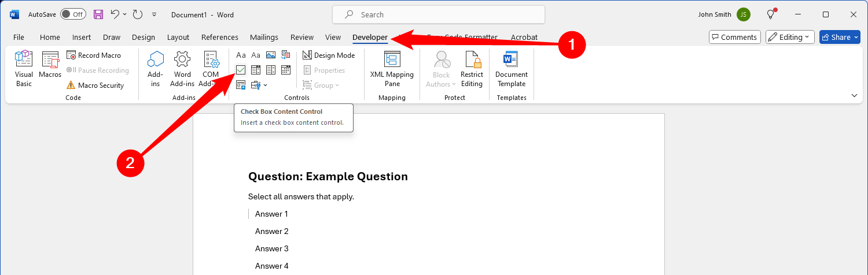Click the search box
This screenshot has width=868, height=275.
(x=439, y=14)
